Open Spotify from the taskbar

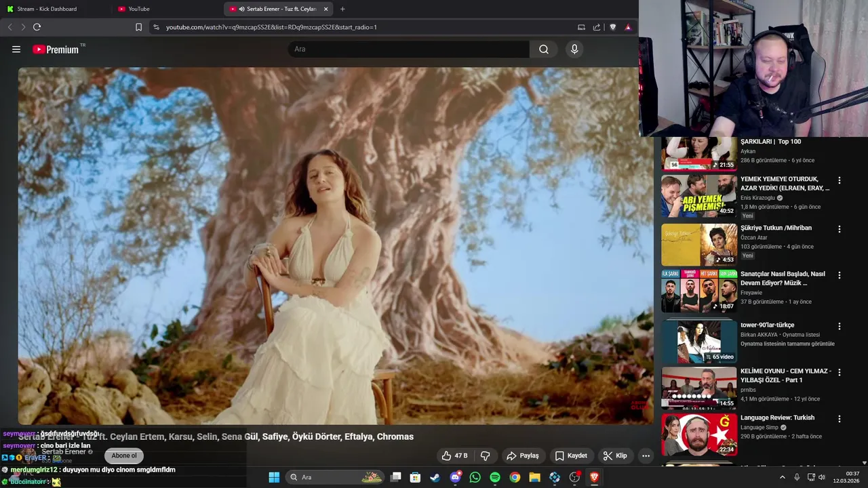tap(495, 477)
